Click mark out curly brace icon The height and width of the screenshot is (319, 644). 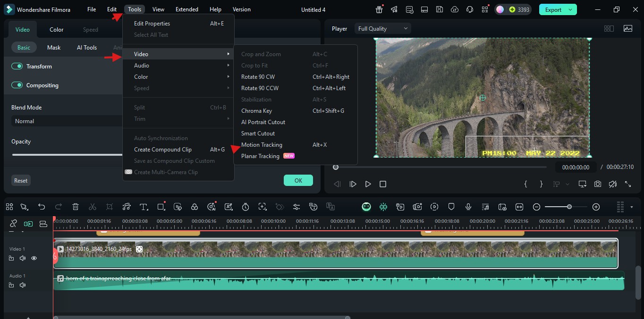coord(541,184)
